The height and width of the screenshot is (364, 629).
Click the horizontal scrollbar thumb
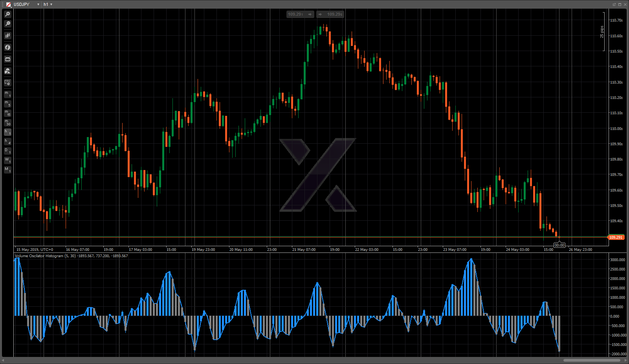[592, 360]
